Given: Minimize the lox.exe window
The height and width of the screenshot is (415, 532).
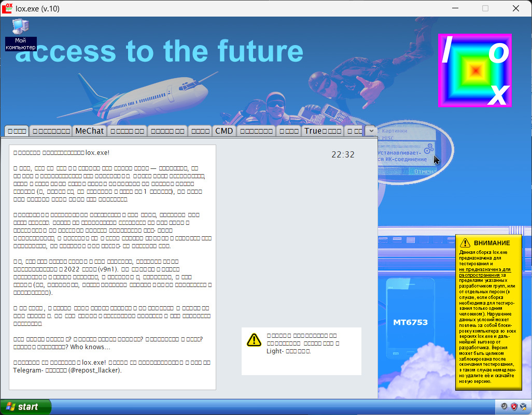Looking at the screenshot, I should [x=455, y=8].
